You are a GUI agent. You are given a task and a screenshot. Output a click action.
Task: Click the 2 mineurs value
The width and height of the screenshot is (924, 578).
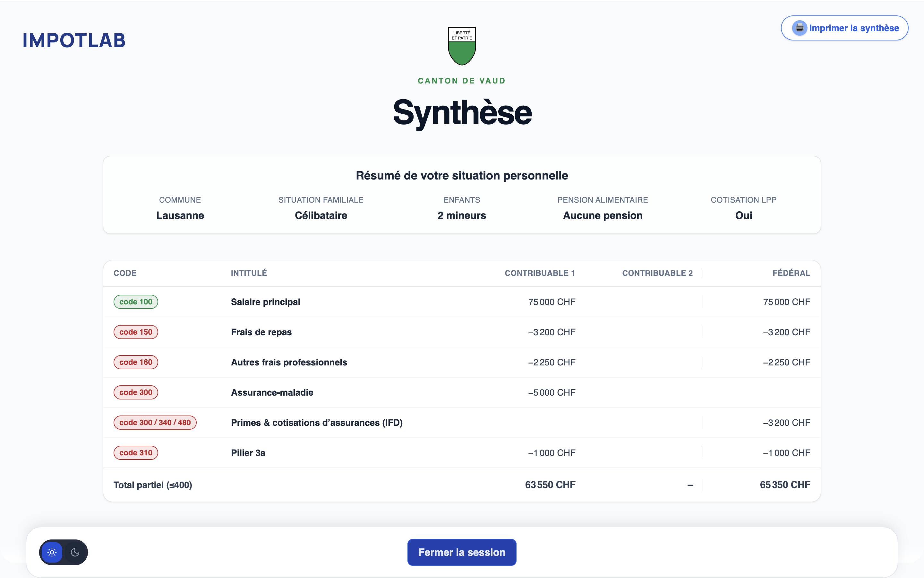pos(462,215)
